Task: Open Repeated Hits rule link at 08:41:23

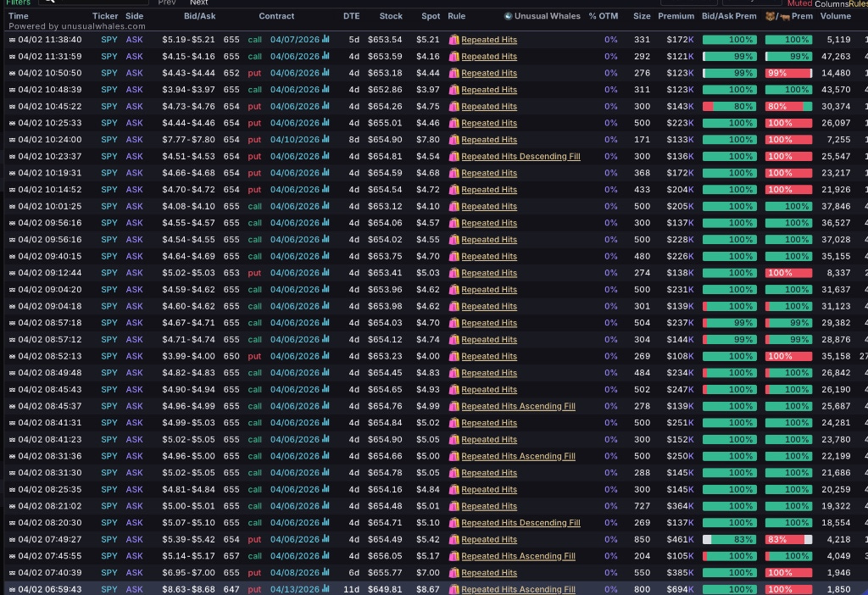Action: click(489, 440)
